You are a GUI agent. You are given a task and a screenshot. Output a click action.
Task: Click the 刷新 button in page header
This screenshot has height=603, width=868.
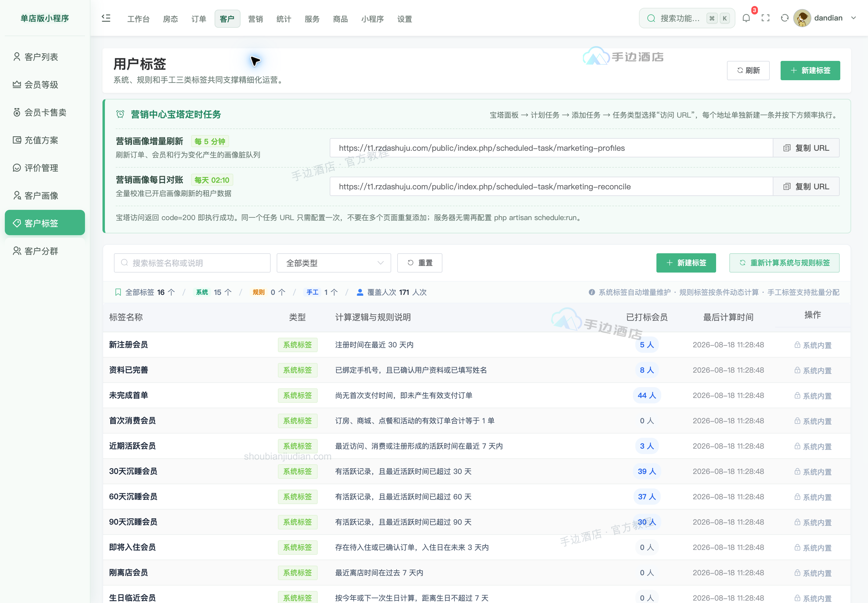pos(748,71)
